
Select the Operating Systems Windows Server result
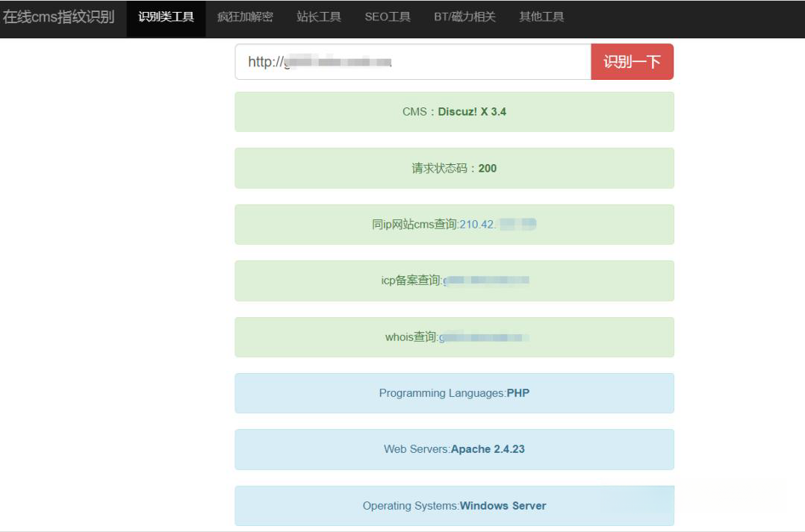tap(454, 506)
